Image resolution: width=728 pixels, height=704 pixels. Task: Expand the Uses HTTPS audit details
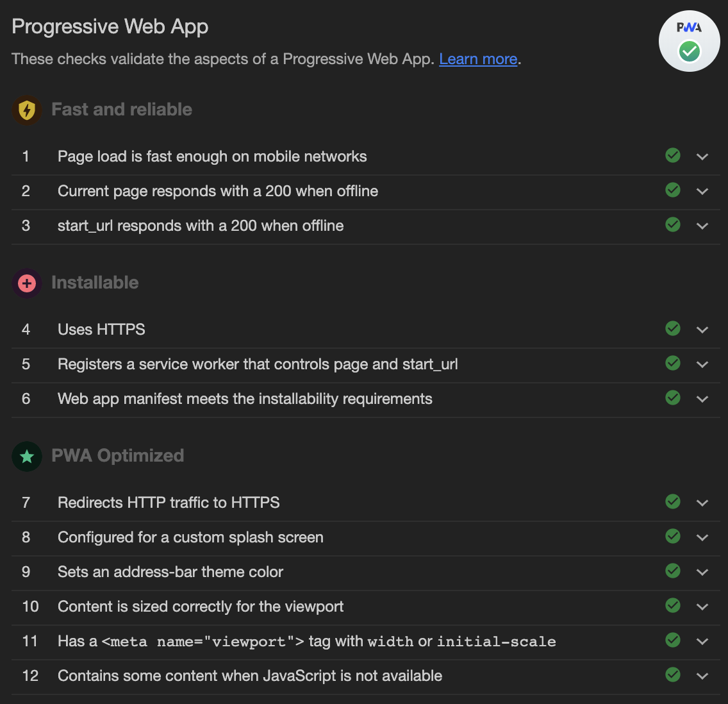point(702,328)
